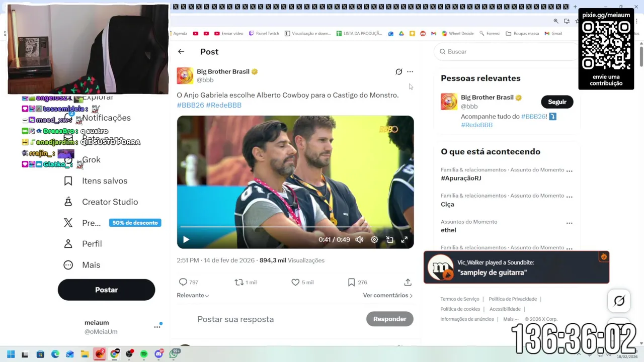The width and height of the screenshot is (644, 362).
Task: Toggle picture-in-picture for the video
Action: (389, 240)
